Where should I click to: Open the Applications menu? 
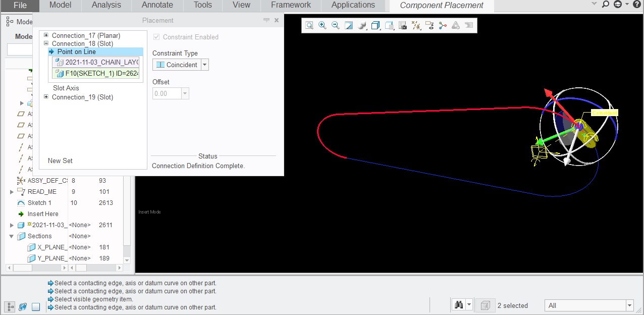tap(352, 6)
